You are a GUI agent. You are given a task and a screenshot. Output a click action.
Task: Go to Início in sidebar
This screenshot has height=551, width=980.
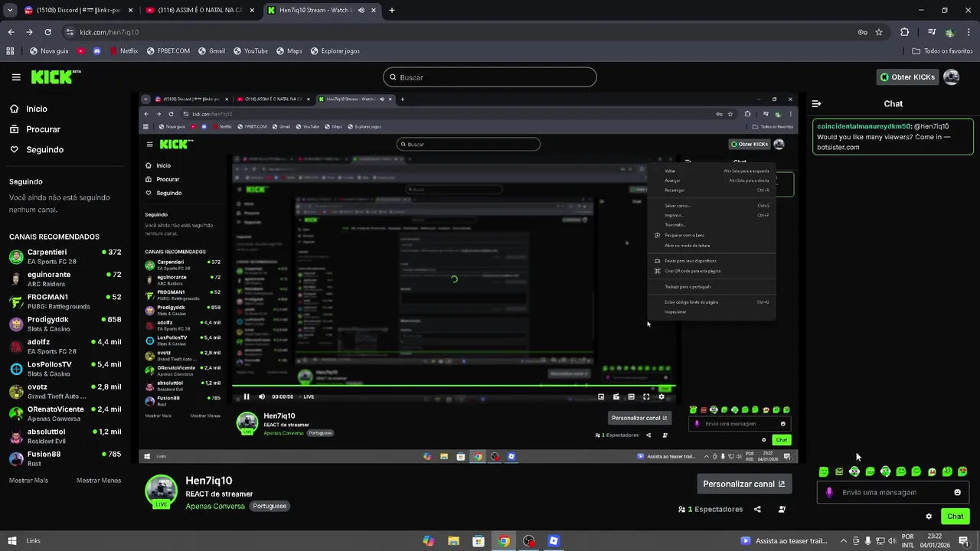pos(28,109)
